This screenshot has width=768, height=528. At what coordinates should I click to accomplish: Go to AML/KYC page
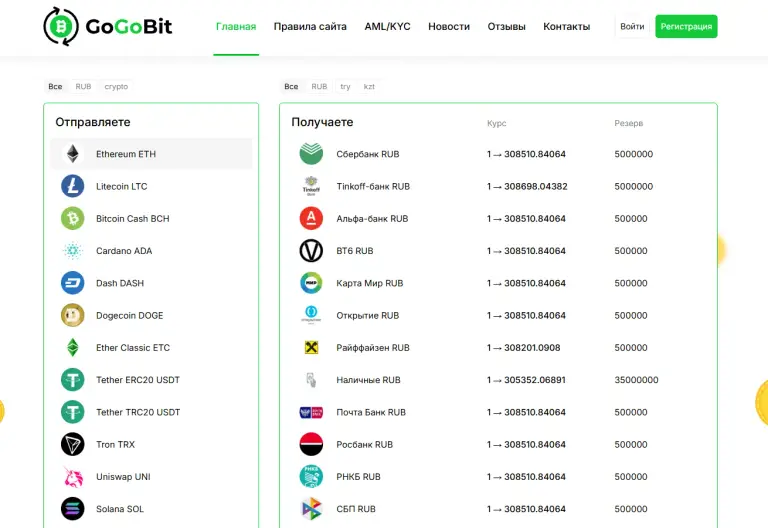coord(387,26)
